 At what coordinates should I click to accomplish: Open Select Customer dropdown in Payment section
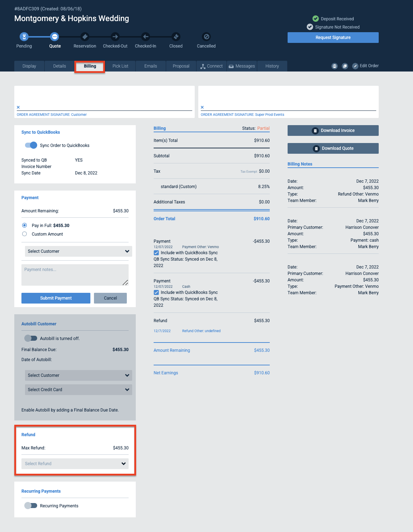click(79, 251)
